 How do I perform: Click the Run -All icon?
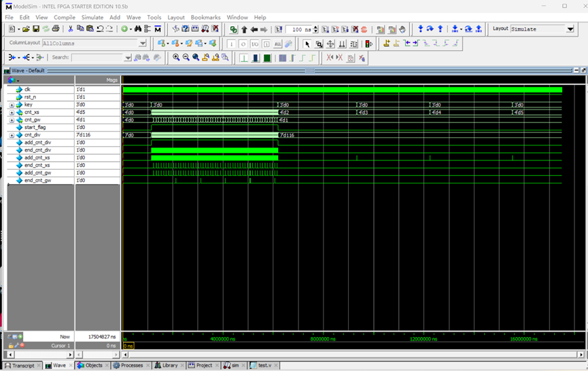click(345, 29)
